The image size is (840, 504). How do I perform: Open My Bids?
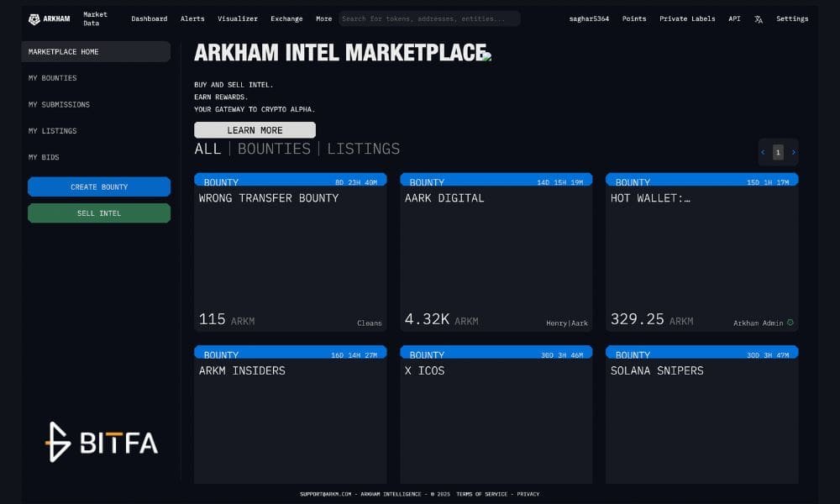coord(44,157)
